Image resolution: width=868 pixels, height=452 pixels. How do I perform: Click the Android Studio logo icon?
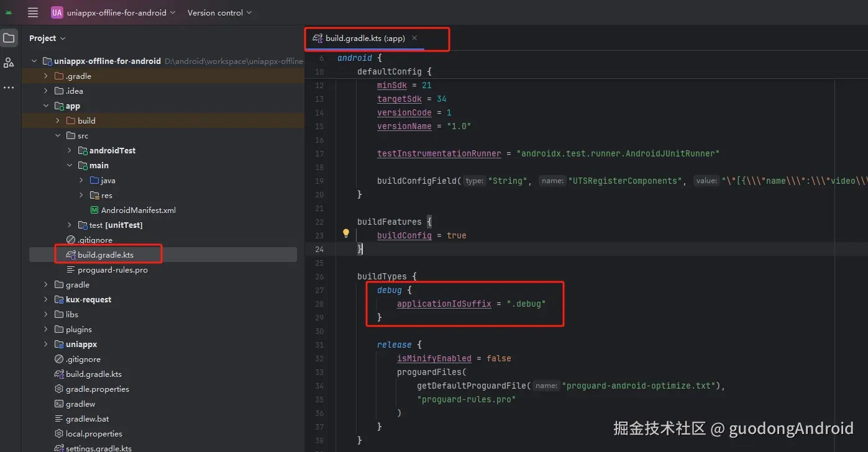point(9,12)
